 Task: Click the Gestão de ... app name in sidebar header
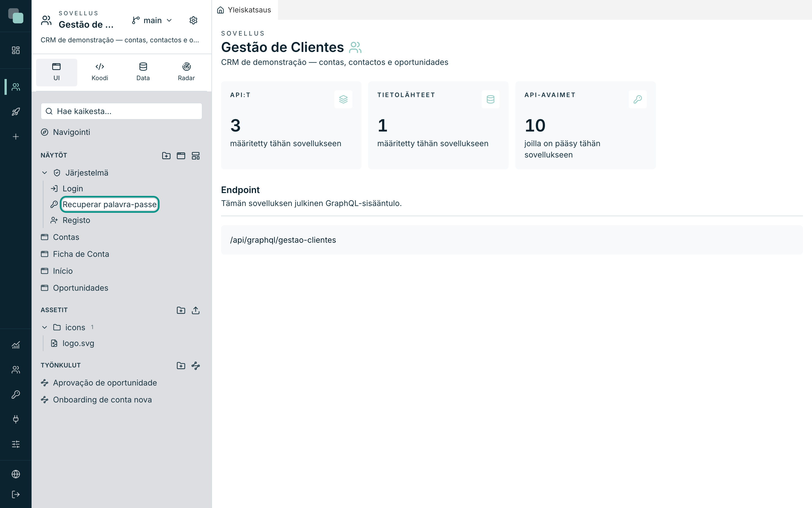coord(86,25)
